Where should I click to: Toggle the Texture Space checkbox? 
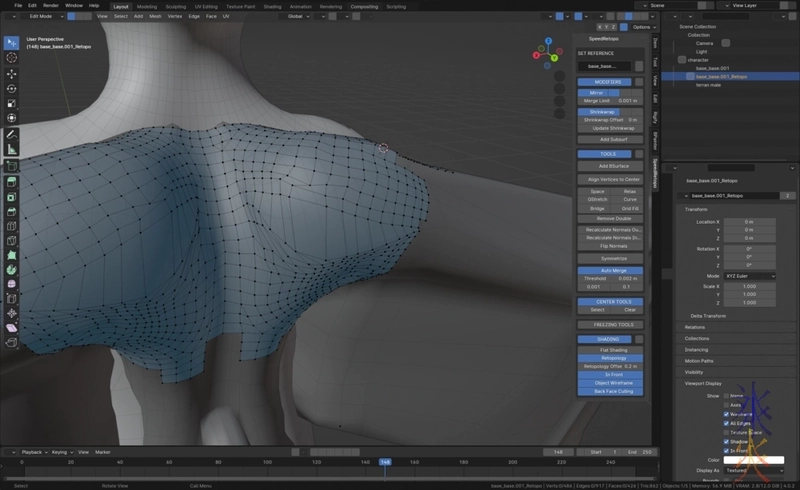coord(726,432)
